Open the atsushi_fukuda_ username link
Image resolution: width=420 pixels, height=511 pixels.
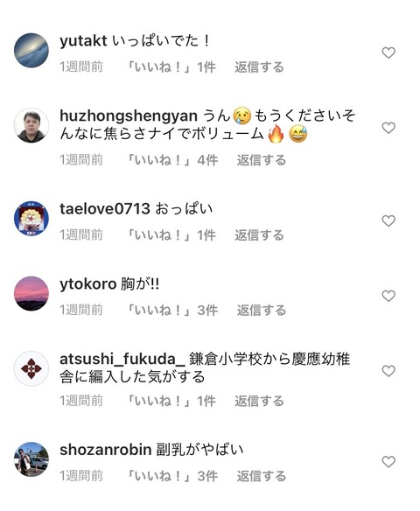(x=122, y=360)
